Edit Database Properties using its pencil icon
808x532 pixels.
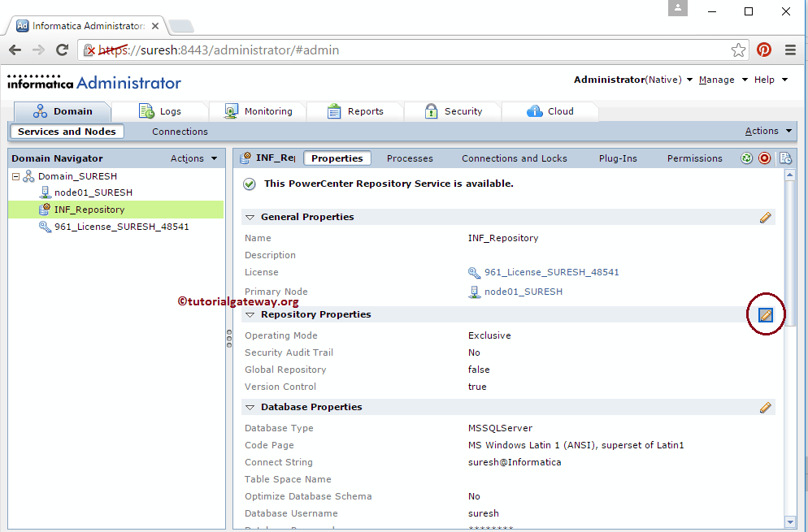pos(764,407)
